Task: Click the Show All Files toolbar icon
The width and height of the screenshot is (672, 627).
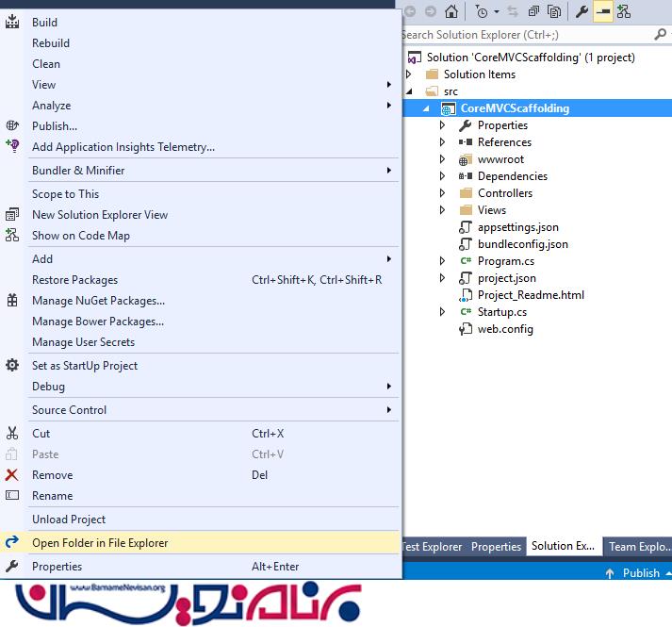Action: [554, 11]
